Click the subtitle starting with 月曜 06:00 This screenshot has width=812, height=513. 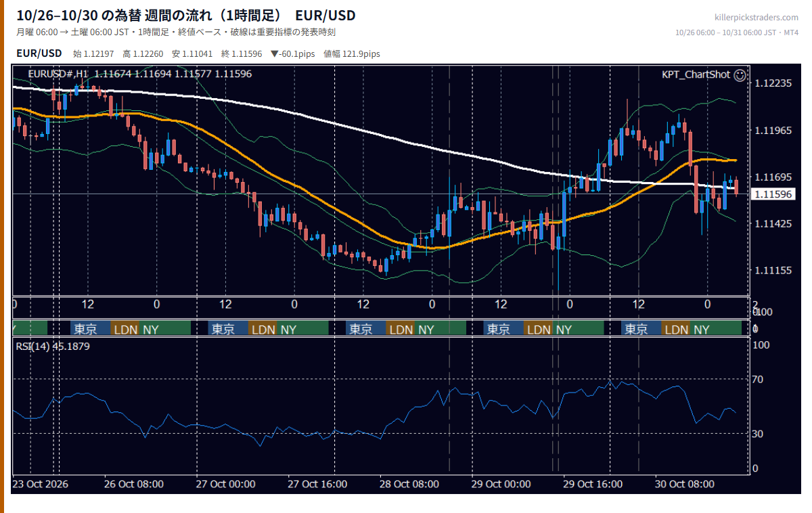click(x=176, y=32)
